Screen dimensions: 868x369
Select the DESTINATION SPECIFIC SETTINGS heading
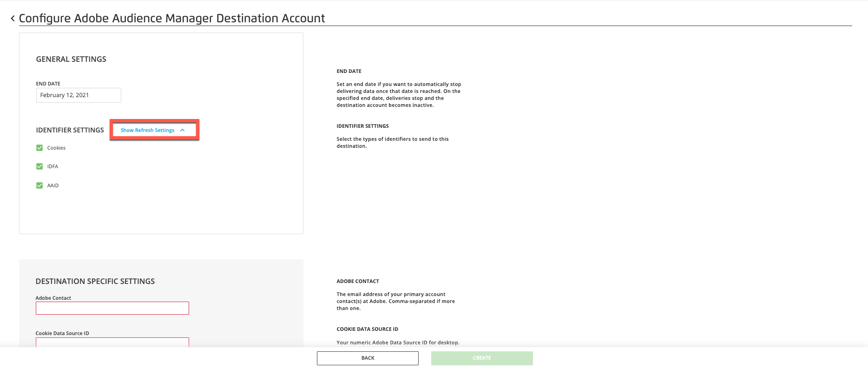[x=95, y=281]
